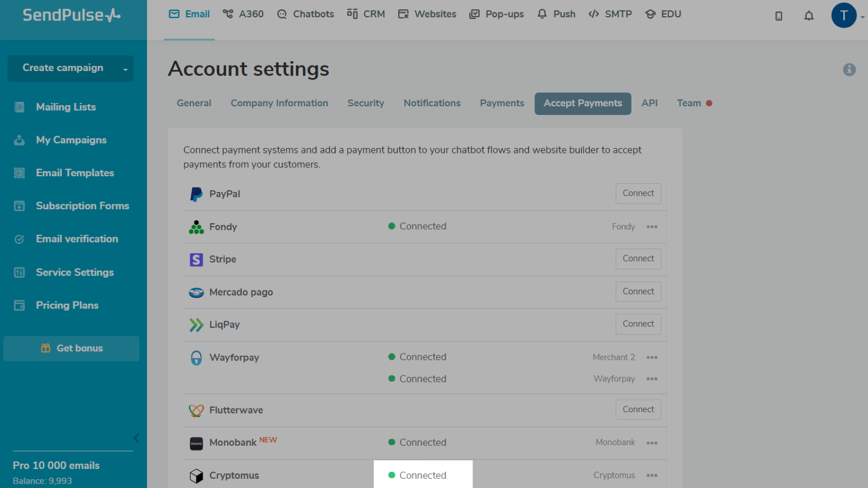Open the Chatbots section in top menu
The height and width of the screenshot is (488, 868).
pos(305,14)
